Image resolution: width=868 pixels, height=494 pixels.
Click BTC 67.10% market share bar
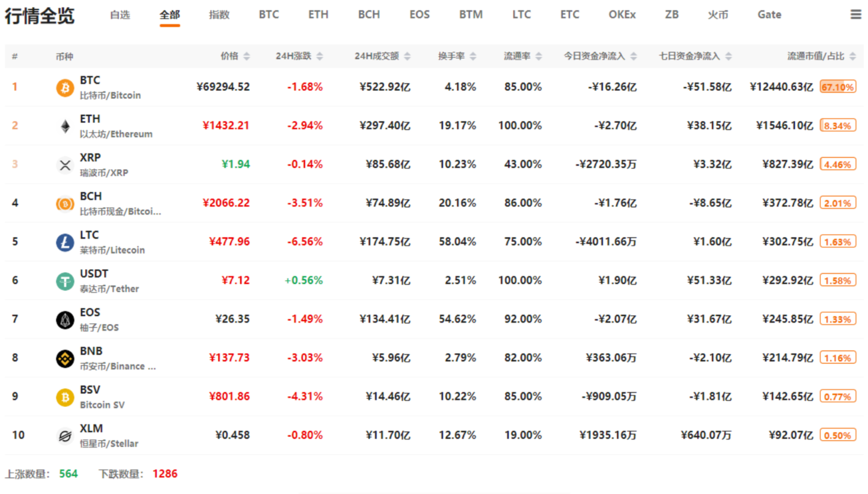(838, 87)
